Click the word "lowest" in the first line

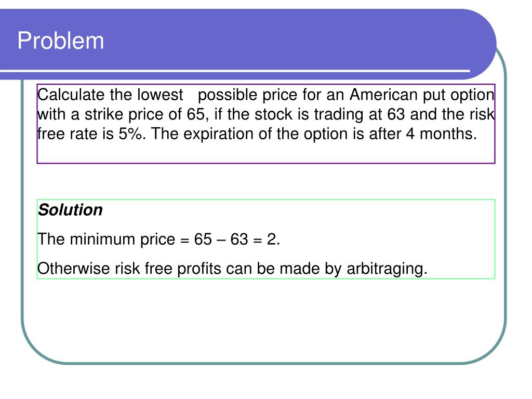(x=160, y=95)
